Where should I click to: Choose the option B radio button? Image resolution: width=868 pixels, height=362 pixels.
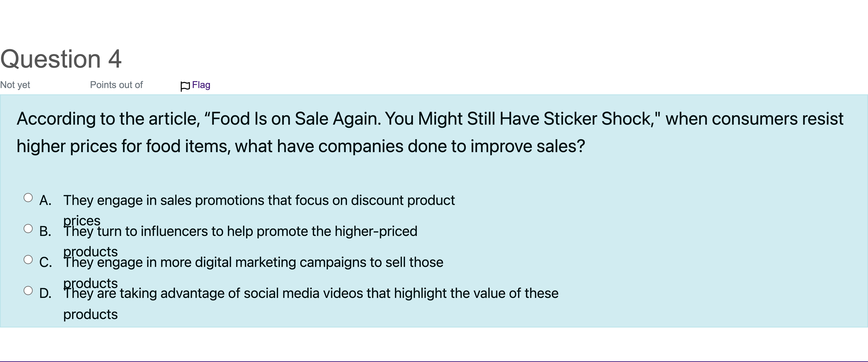click(28, 229)
